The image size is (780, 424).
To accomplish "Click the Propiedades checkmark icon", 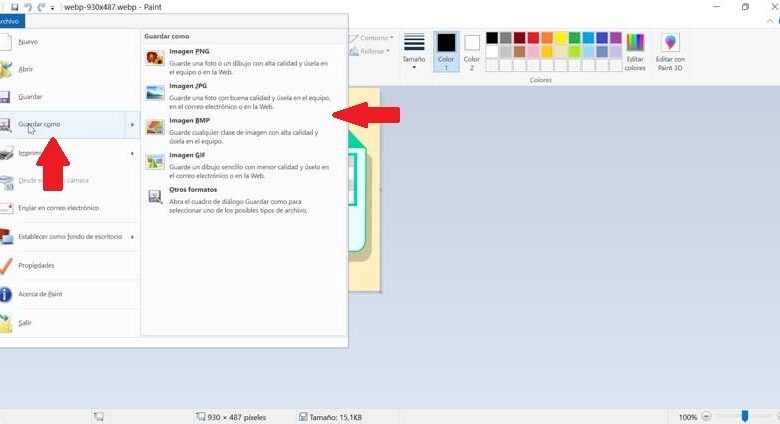I will coord(5,266).
